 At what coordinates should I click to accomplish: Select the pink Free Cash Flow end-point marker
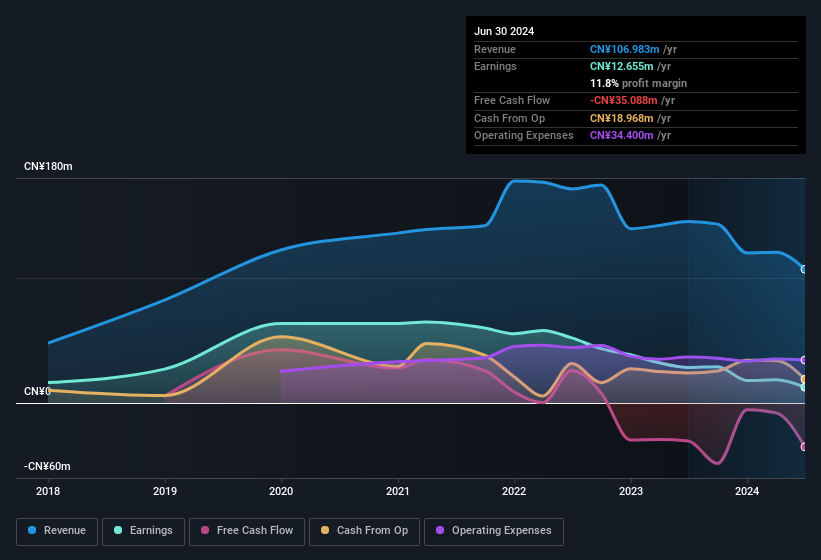click(x=804, y=447)
